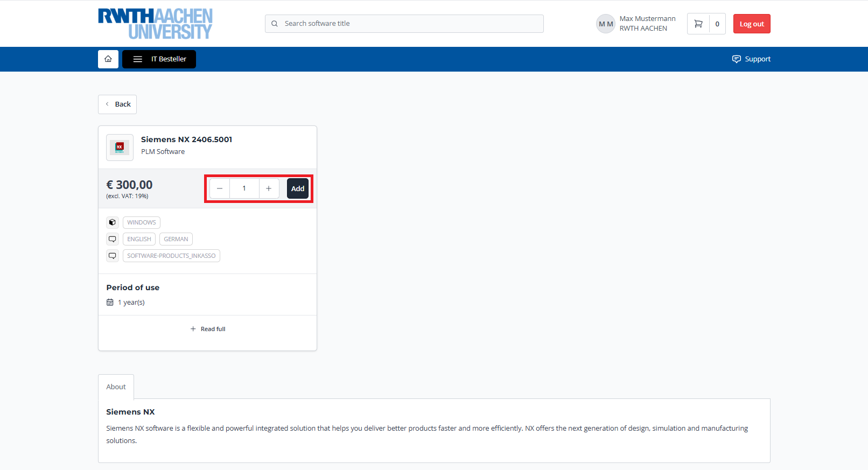Click the SOFTWARE-PRODUCTS_INKASSO tag
Viewport: 868px width, 470px height.
(171, 256)
